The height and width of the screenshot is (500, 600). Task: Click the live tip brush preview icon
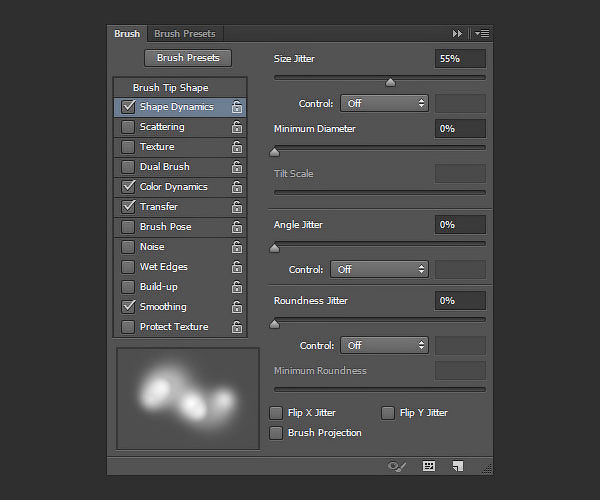[x=396, y=466]
